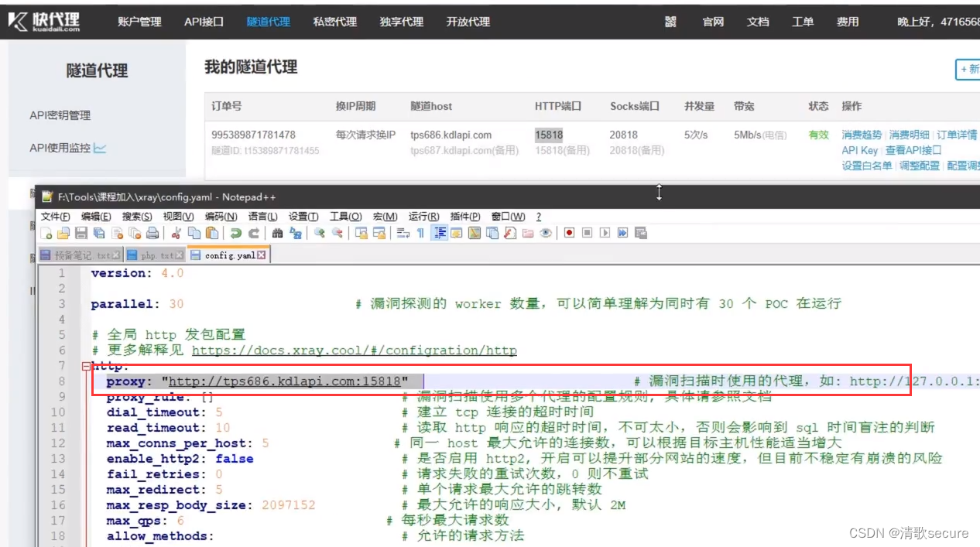Click the 费用 link in the website header
The image size is (980, 547).
848,22
